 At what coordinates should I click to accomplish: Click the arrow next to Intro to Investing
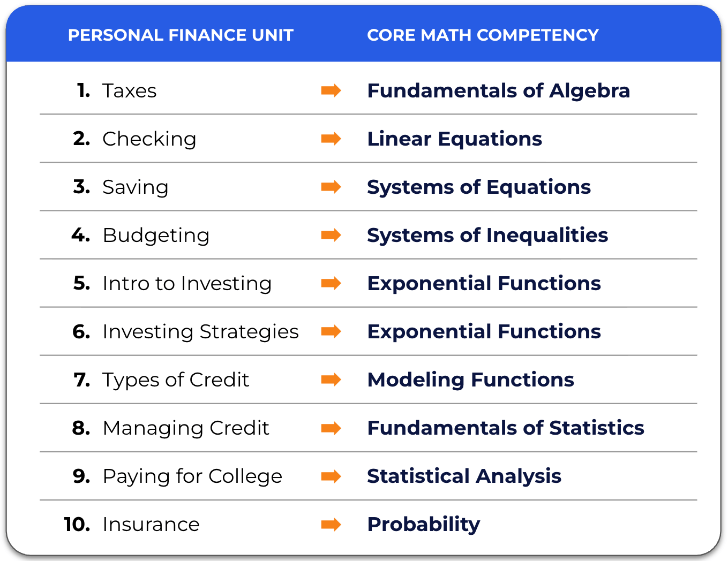pyautogui.click(x=331, y=283)
